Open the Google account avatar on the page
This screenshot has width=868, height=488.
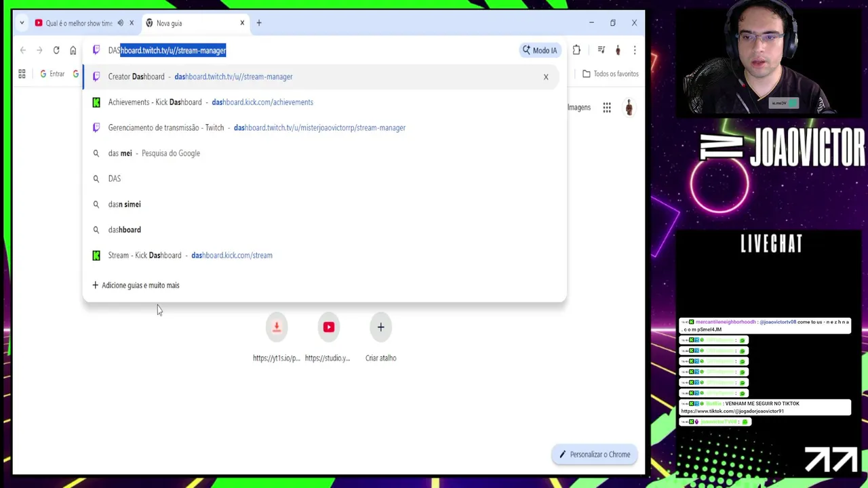[629, 107]
